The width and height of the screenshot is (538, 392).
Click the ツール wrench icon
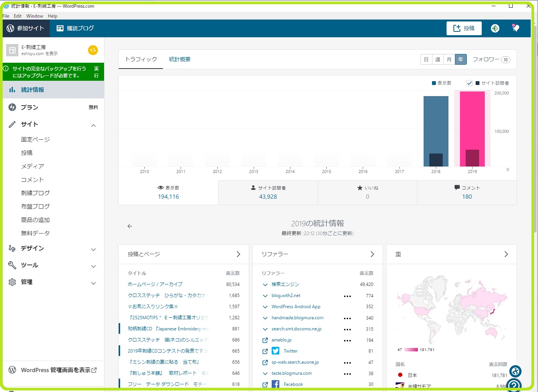tap(12, 265)
